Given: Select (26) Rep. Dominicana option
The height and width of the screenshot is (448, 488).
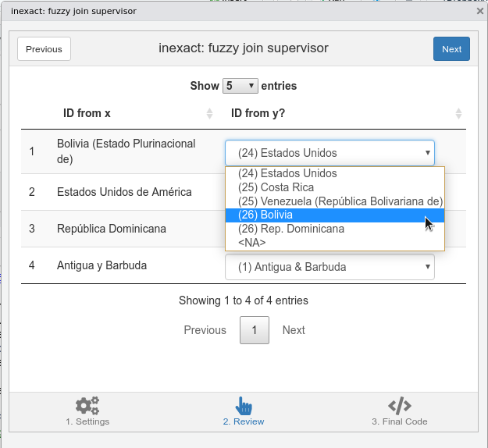Looking at the screenshot, I should click(290, 229).
